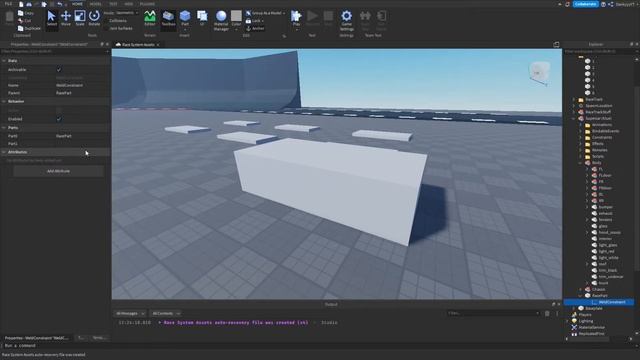Image resolution: width=640 pixels, height=360 pixels.
Task: Open Game Settings
Action: [347, 20]
